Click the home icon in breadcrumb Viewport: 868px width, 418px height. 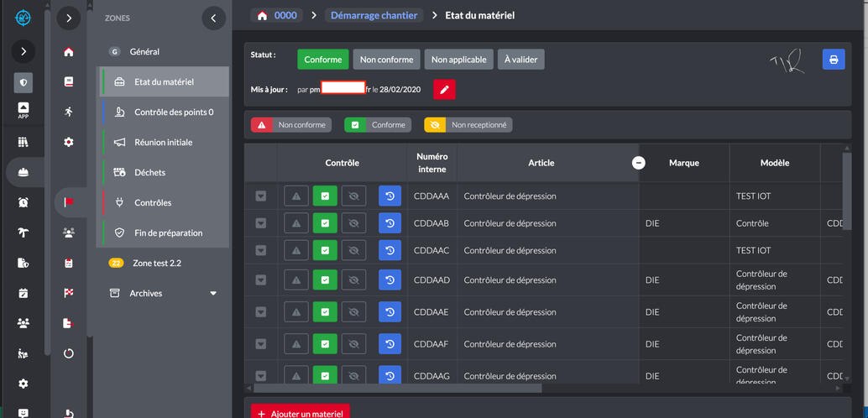tap(263, 15)
